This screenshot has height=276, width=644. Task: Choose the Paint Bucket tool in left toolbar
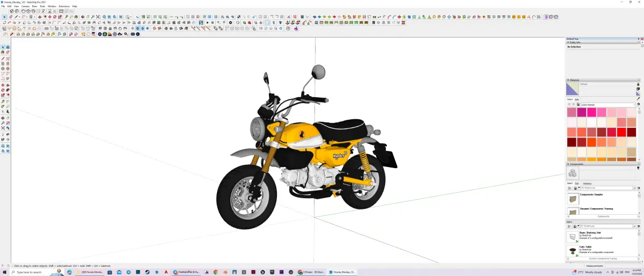[3, 52]
